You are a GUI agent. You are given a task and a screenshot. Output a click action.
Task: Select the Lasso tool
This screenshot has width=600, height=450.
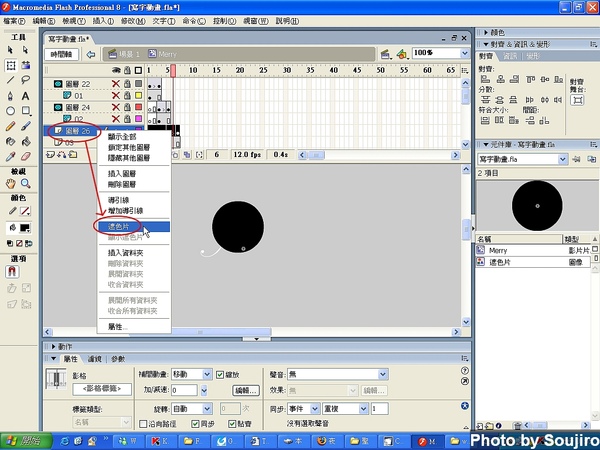25,80
